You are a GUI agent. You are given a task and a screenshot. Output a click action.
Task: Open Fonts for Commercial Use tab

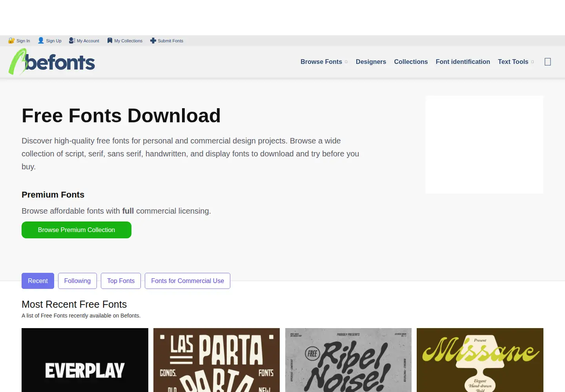pos(188,281)
